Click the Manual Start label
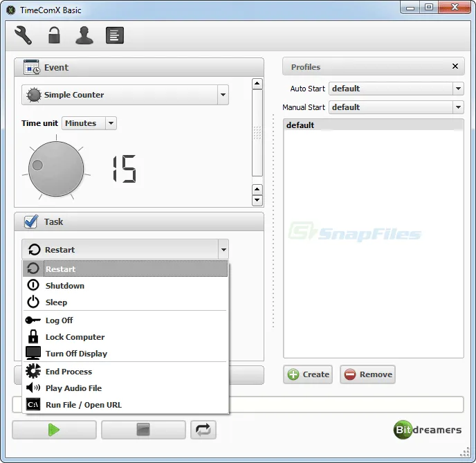Image resolution: width=476 pixels, height=463 pixels. [304, 107]
